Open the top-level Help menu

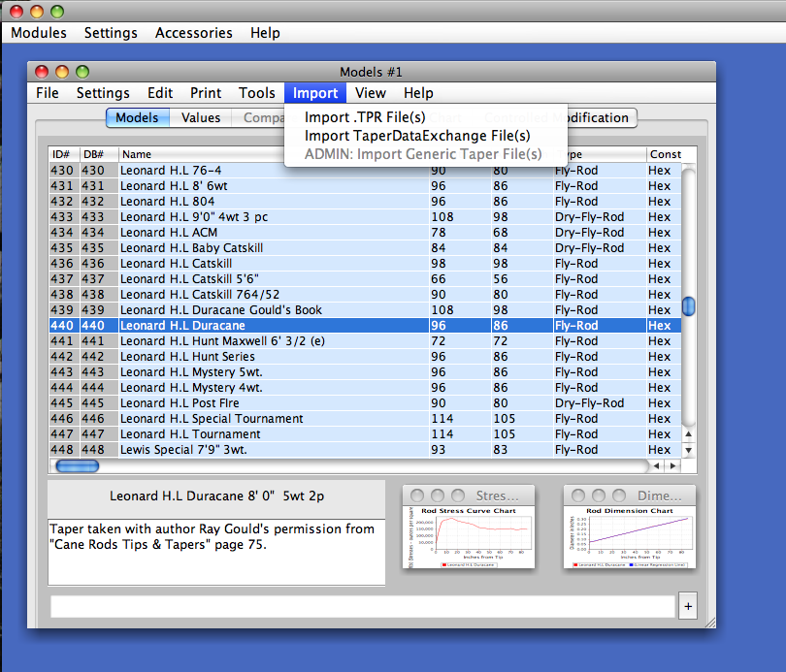pos(265,33)
